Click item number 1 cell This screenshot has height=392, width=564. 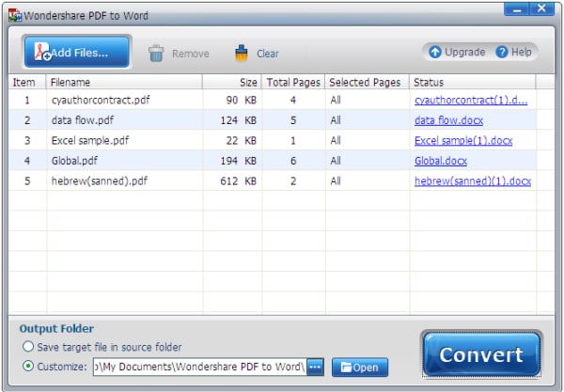pos(27,100)
